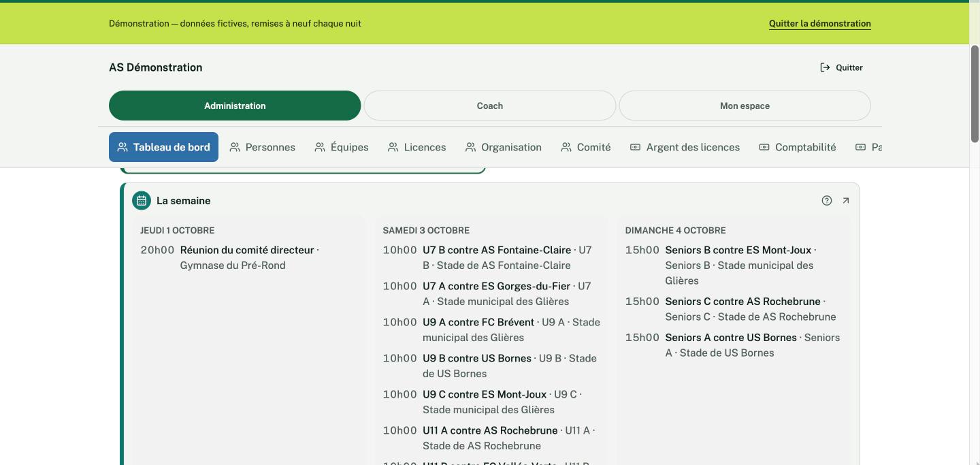Viewport: 980px width, 465px height.
Task: Open the Mon espace view
Action: (x=745, y=106)
